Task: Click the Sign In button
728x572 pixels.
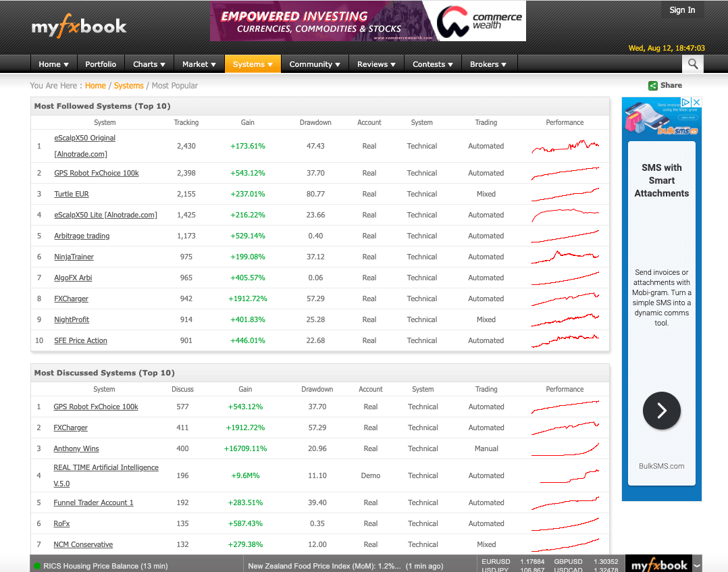Action: (682, 10)
